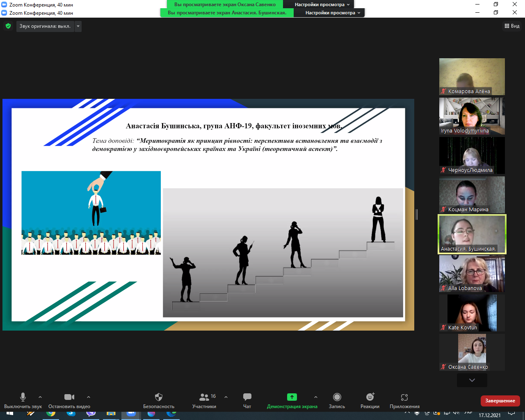Toggle Звук оригинала: выкл. button

pyautogui.click(x=45, y=26)
